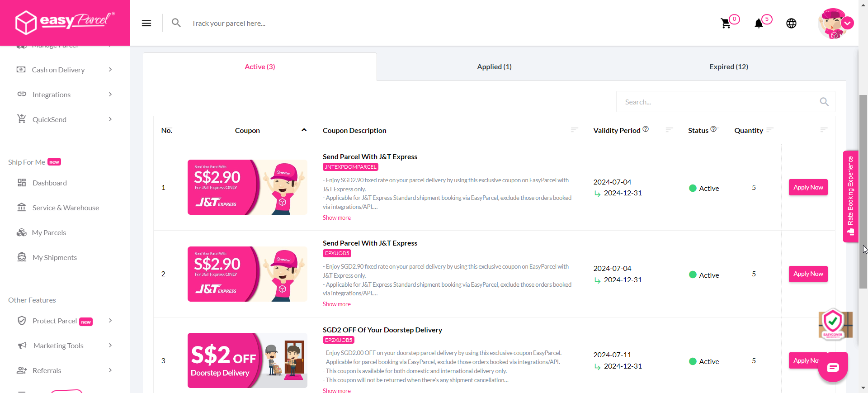Click the page vertical scrollbar
Image resolution: width=868 pixels, height=393 pixels.
pos(863,192)
